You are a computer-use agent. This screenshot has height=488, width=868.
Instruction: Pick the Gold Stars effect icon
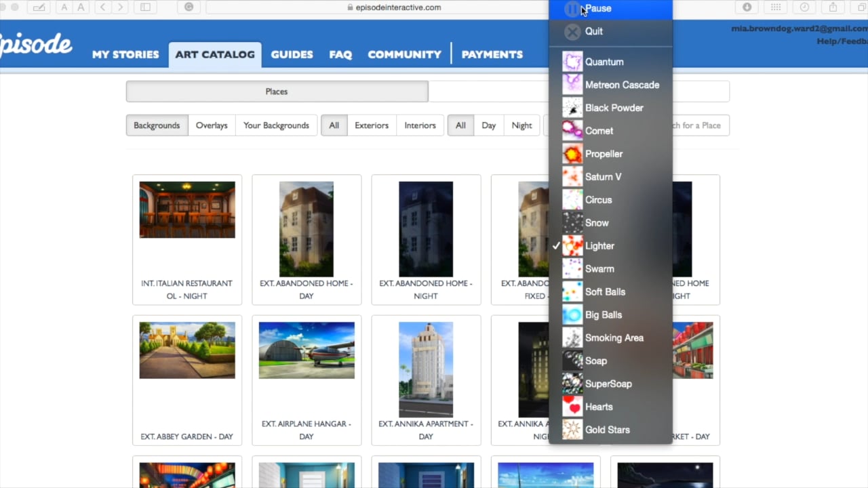(x=572, y=430)
